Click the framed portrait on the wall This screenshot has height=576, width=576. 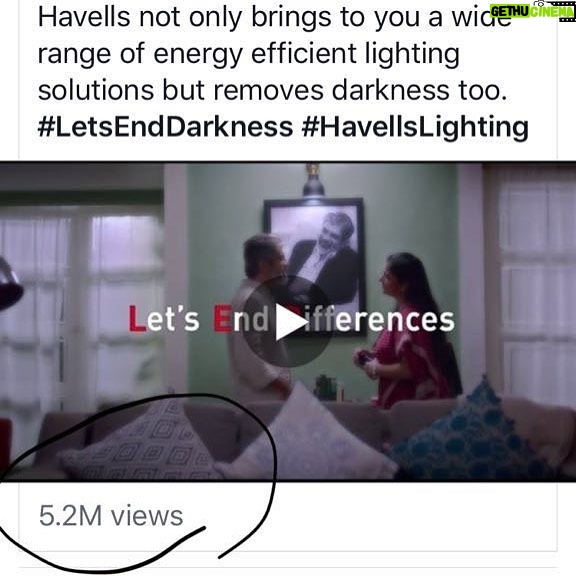click(314, 263)
